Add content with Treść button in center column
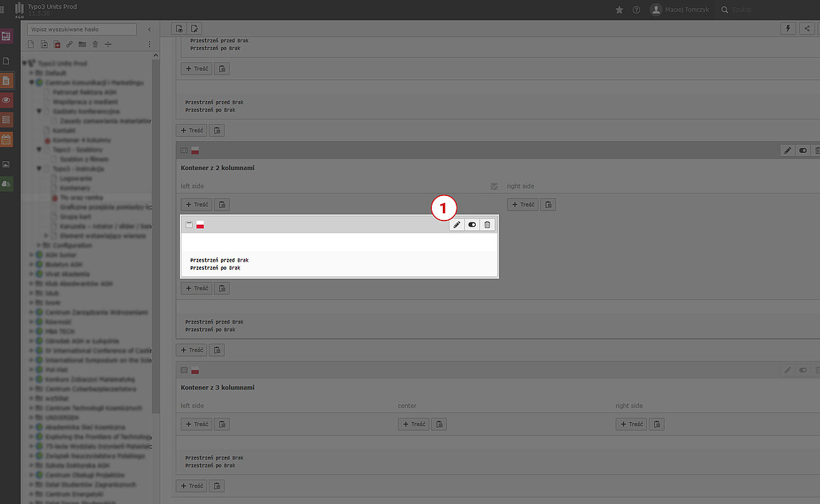 click(414, 424)
